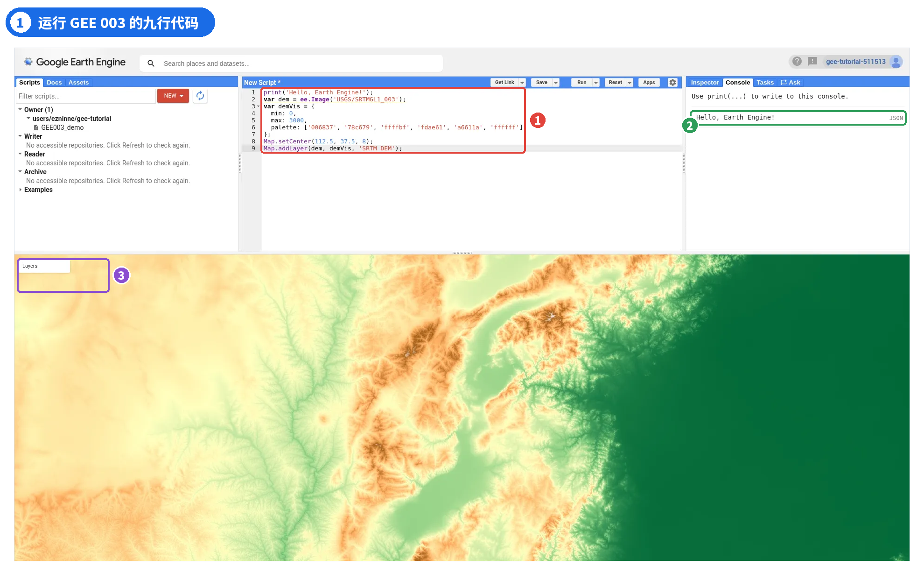
Task: Open the Tasks tab
Action: (x=765, y=83)
